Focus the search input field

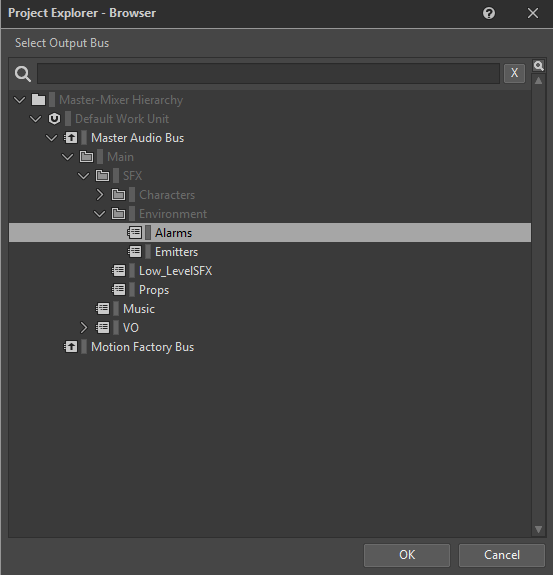click(268, 74)
